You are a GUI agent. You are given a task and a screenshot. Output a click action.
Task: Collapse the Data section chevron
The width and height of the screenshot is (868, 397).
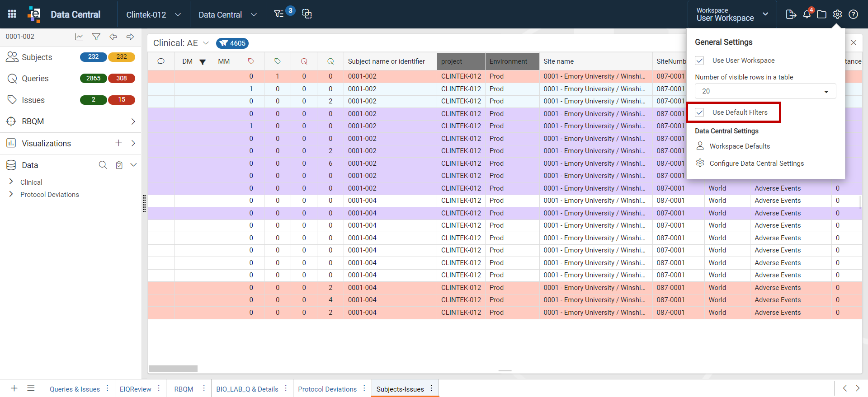pos(133,165)
